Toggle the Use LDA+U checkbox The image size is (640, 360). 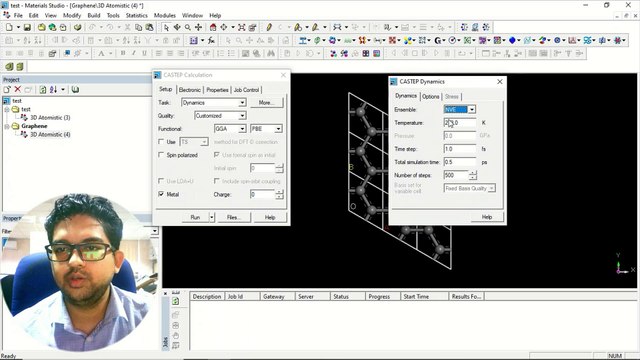(161, 181)
